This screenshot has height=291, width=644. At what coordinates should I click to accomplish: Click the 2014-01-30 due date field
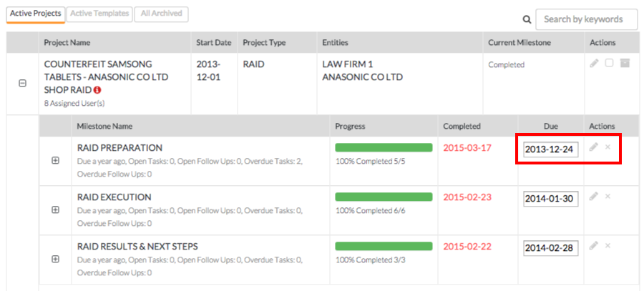click(x=550, y=198)
